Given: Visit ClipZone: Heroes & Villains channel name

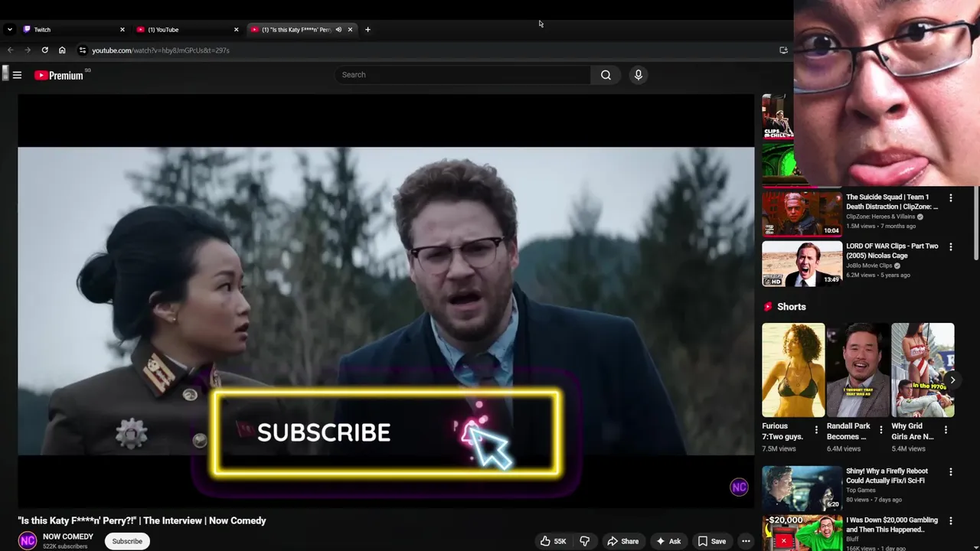Looking at the screenshot, I should pos(880,217).
